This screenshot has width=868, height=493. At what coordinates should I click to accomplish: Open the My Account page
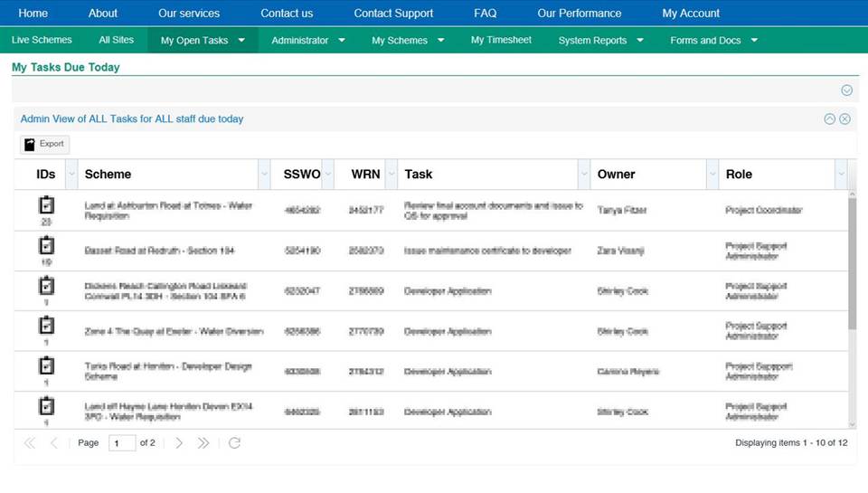click(691, 14)
